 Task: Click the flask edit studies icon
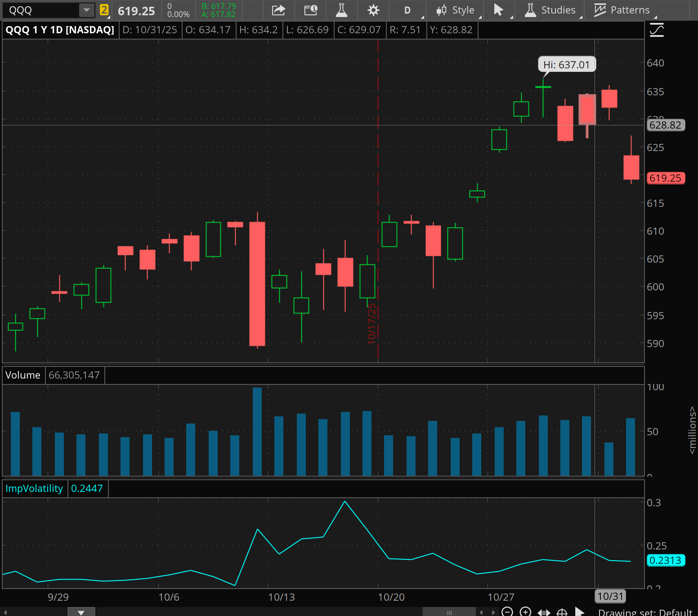(x=341, y=10)
